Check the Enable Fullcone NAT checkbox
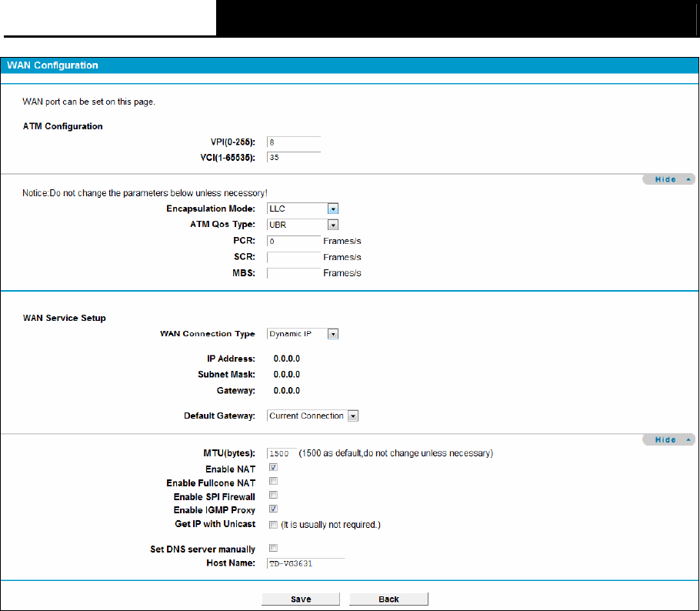Viewport: 700px width, 611px height. click(274, 481)
